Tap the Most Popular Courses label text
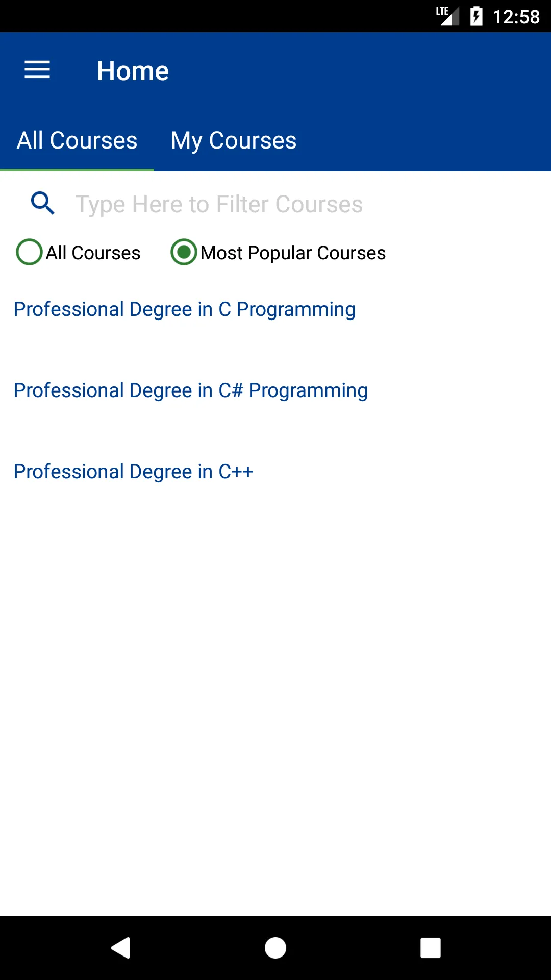The height and width of the screenshot is (980, 551). [x=293, y=253]
